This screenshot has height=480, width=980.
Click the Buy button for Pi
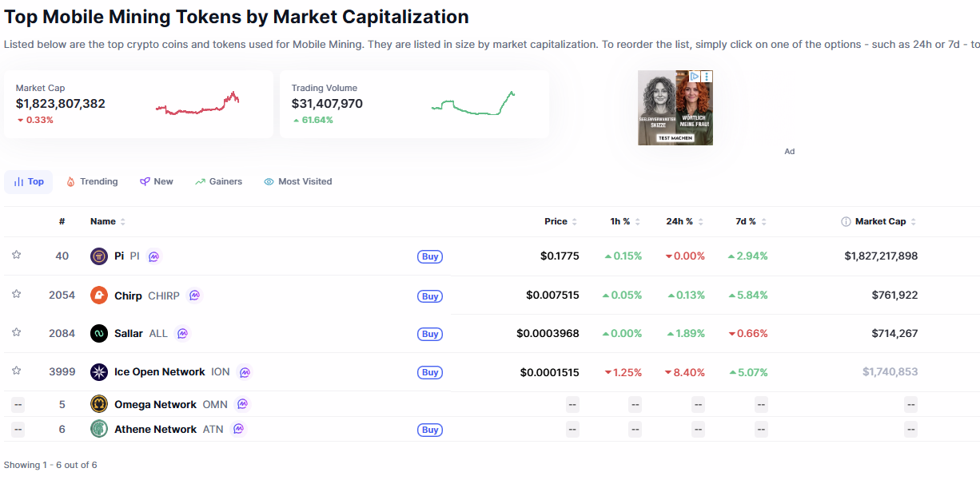pos(430,256)
